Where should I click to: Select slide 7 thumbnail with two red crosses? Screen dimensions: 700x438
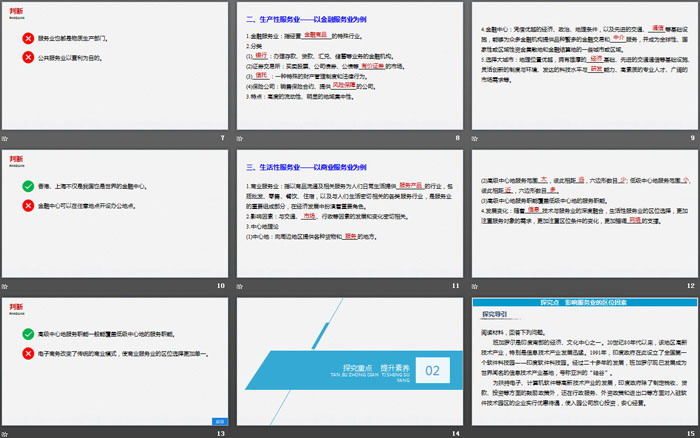click(x=115, y=66)
